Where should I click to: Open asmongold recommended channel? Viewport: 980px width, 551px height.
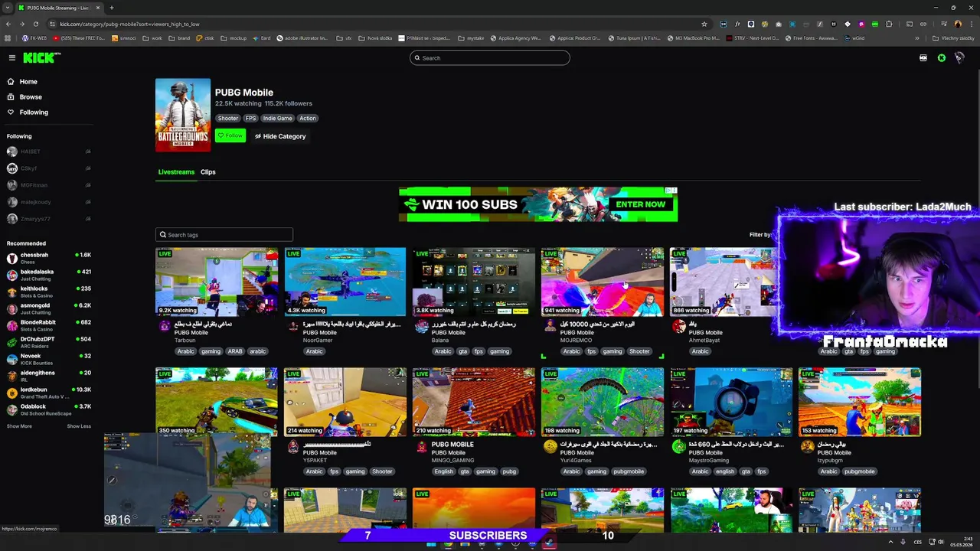click(47, 308)
